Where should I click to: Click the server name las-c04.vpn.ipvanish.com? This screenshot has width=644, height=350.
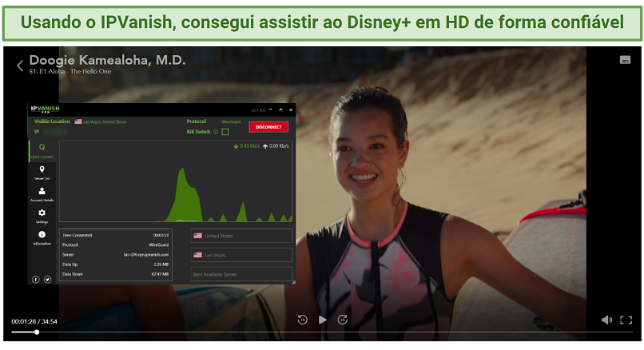click(146, 255)
